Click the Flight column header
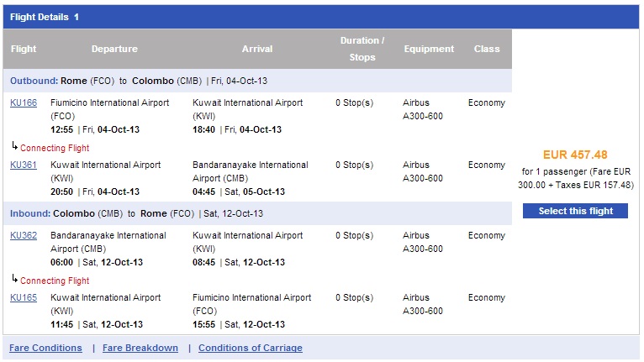The width and height of the screenshot is (644, 362). 24,49
